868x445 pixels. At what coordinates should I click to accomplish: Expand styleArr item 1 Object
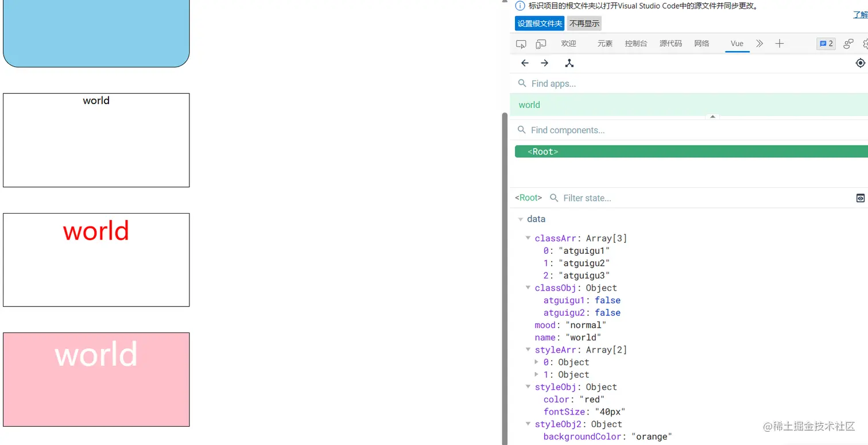(537, 374)
